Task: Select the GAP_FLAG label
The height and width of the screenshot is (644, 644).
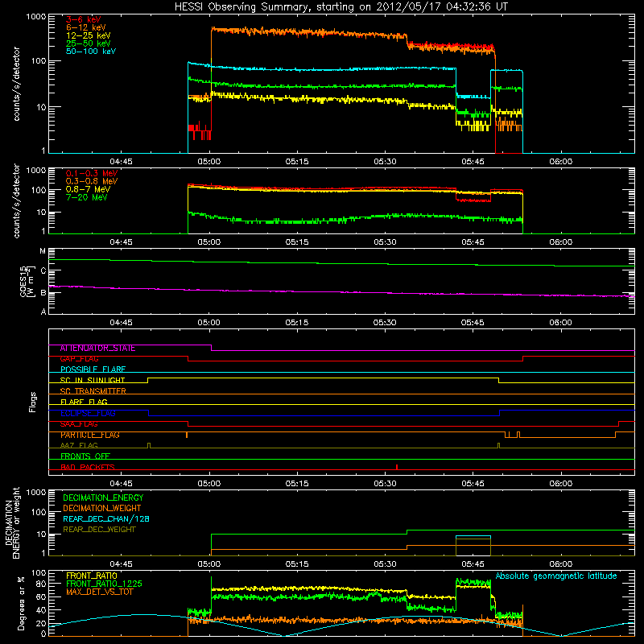Action: tap(79, 359)
